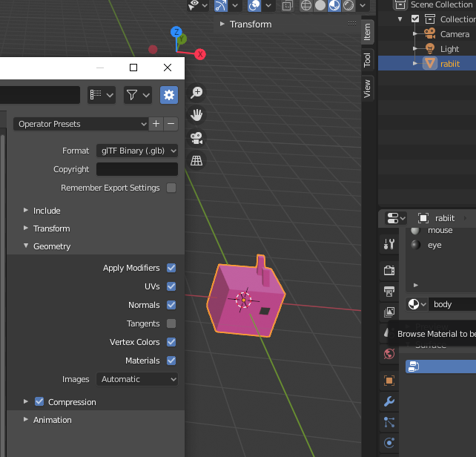Click the file path search field

[x=40, y=95]
